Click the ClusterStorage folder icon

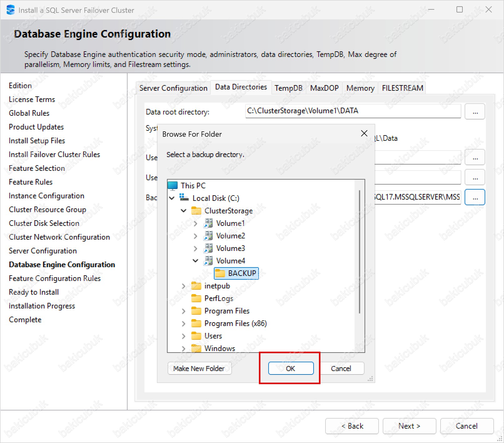pyautogui.click(x=196, y=211)
